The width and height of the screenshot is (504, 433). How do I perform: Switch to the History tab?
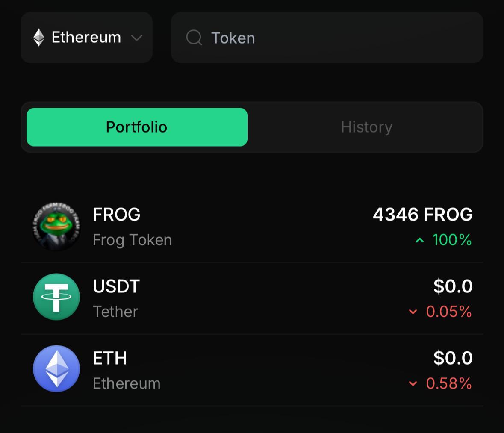(x=366, y=127)
